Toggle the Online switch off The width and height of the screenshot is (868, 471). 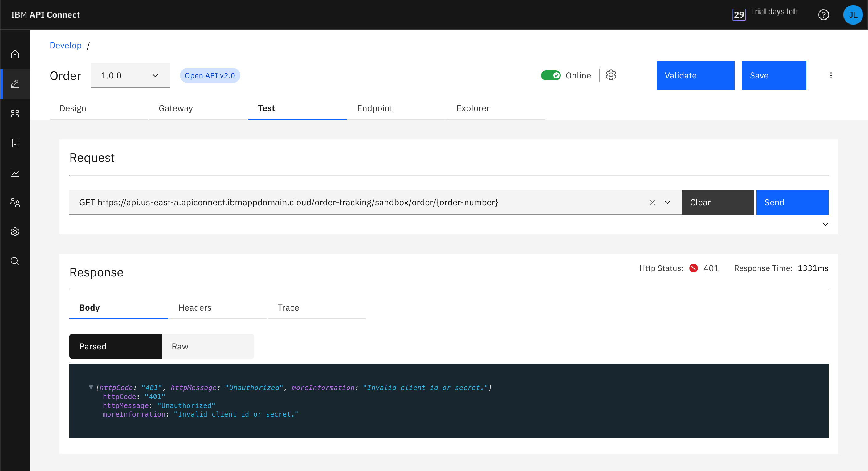coord(551,75)
